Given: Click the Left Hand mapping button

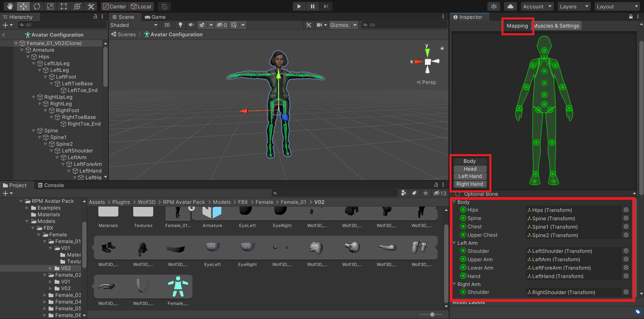Looking at the screenshot, I should 470,176.
